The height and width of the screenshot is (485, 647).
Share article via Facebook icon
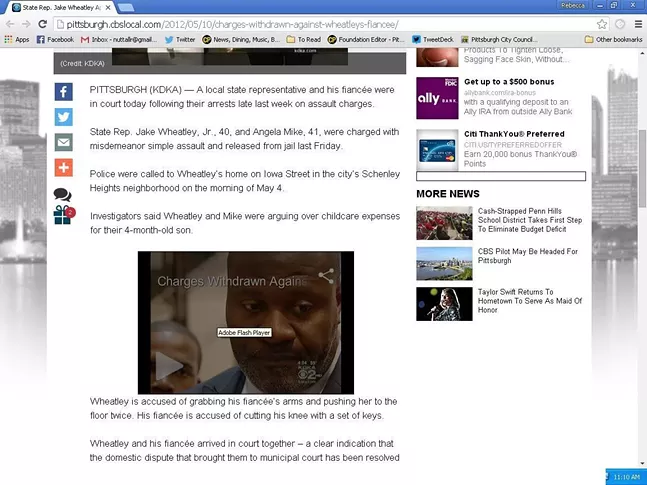click(64, 92)
